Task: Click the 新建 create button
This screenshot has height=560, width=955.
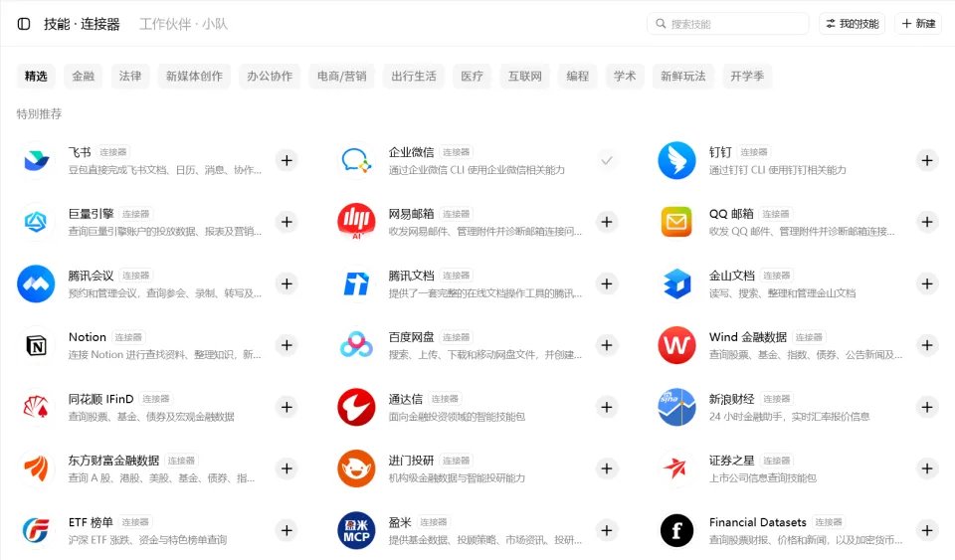Action: (x=918, y=24)
